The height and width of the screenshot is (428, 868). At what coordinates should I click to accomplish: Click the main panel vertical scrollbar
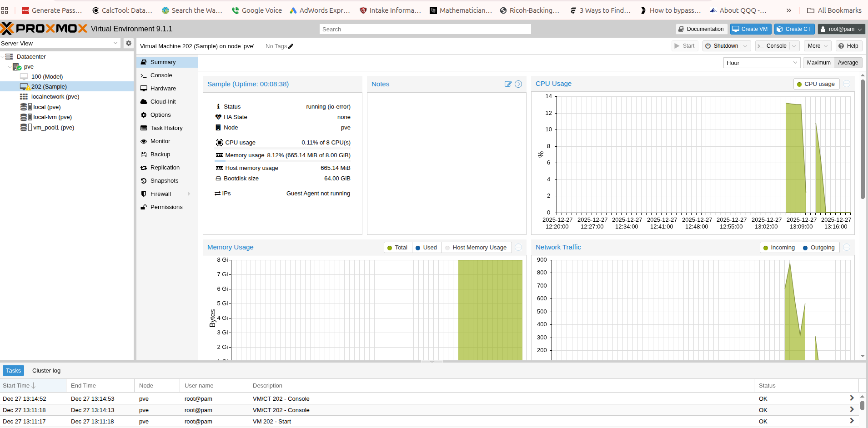coord(863,139)
